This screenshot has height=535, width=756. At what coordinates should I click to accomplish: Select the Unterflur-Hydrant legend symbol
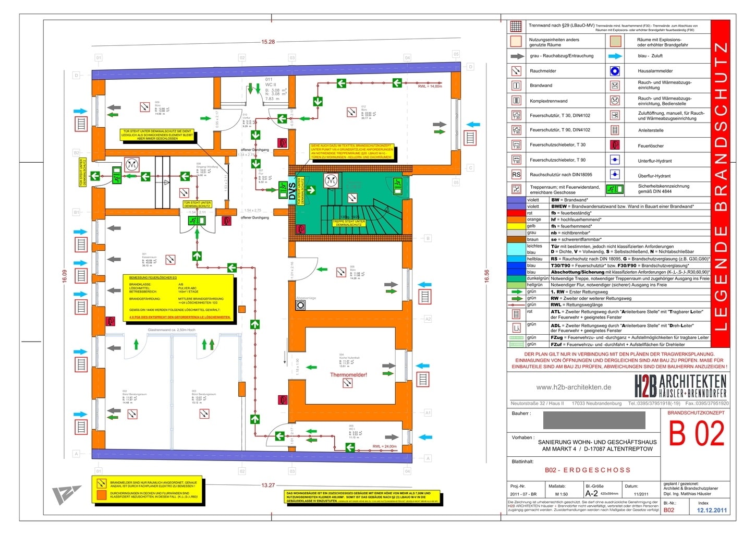[615, 160]
